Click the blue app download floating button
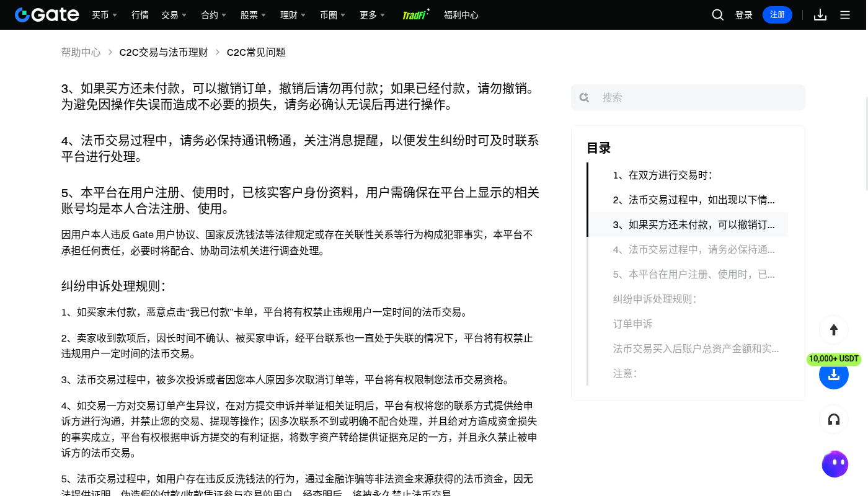This screenshot has height=496, width=868. [x=834, y=374]
